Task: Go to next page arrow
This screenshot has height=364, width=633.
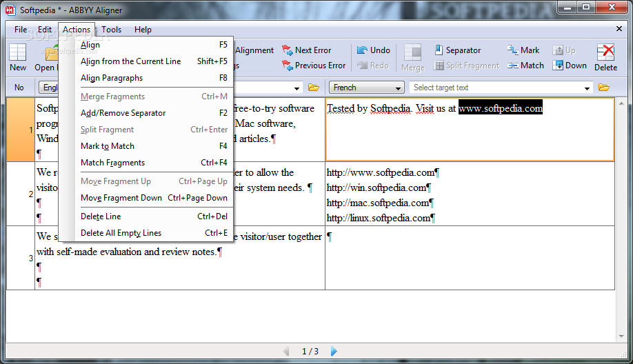Action: pos(334,352)
